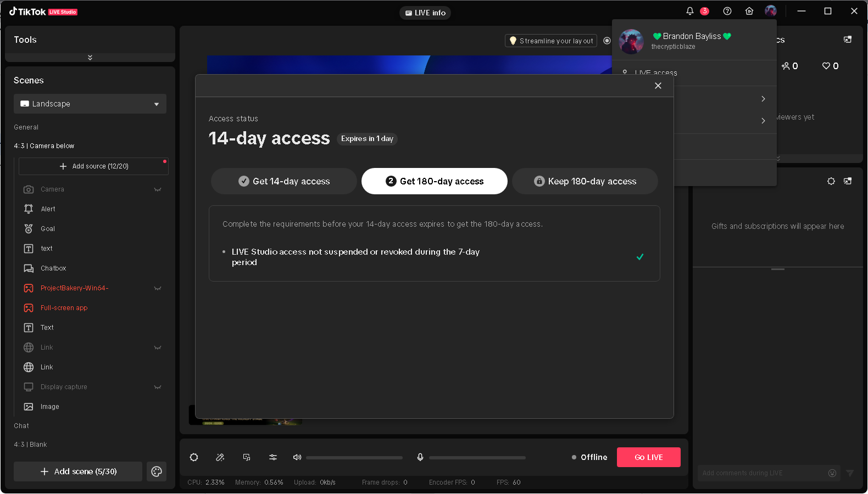Toggle visibility of Display capture source
This screenshot has width=868, height=494.
pyautogui.click(x=158, y=387)
